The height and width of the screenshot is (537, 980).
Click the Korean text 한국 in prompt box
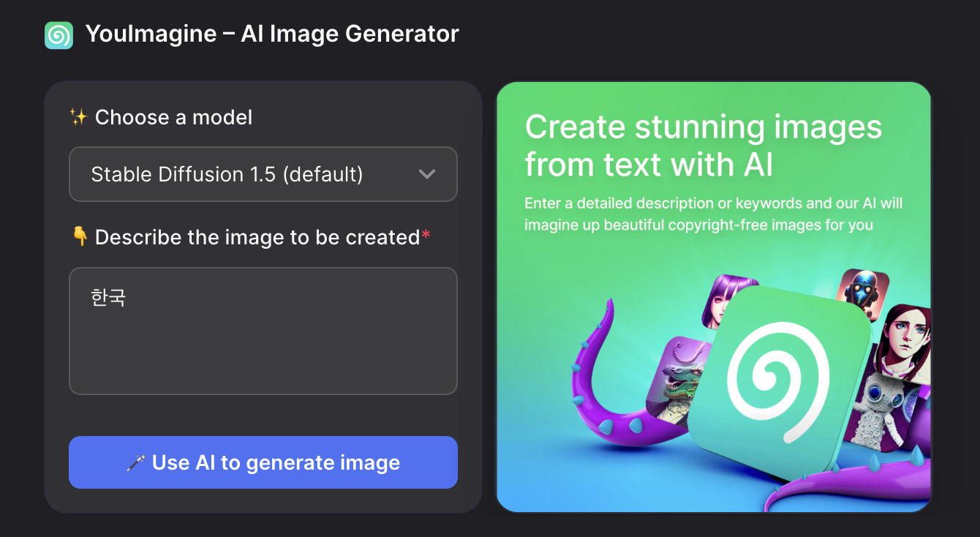tap(108, 297)
